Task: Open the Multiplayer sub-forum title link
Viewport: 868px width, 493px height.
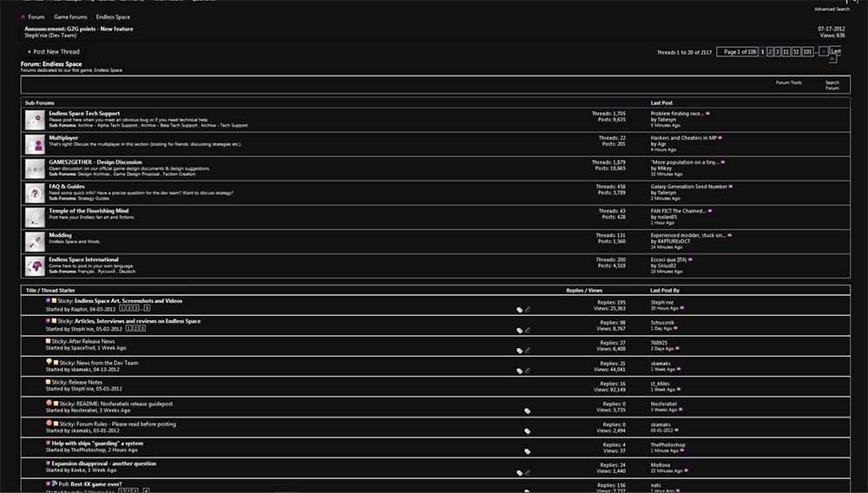Action: (63, 138)
